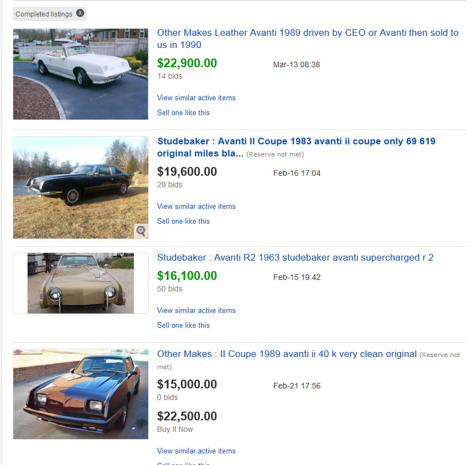476x465 pixels.
Task: Click Sell one like this under $16,100 listing
Action: point(183,325)
